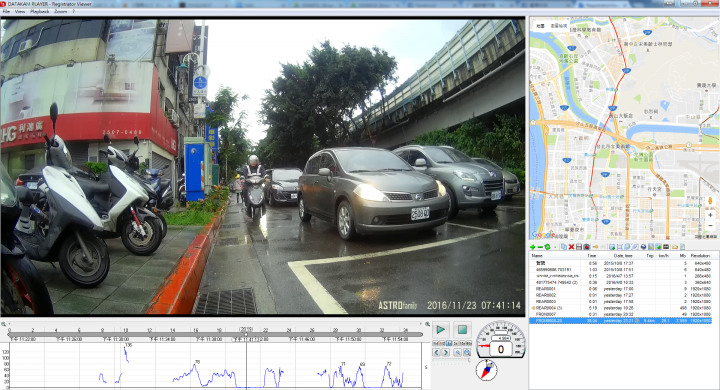Click the camera snapshot icon
Viewport: 720px width, 390px height.
tap(586, 247)
